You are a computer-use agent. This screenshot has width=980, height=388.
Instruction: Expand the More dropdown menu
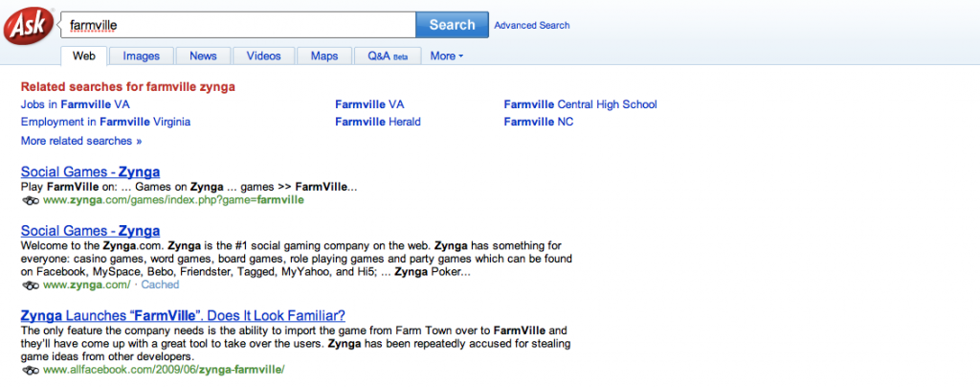[x=447, y=57]
